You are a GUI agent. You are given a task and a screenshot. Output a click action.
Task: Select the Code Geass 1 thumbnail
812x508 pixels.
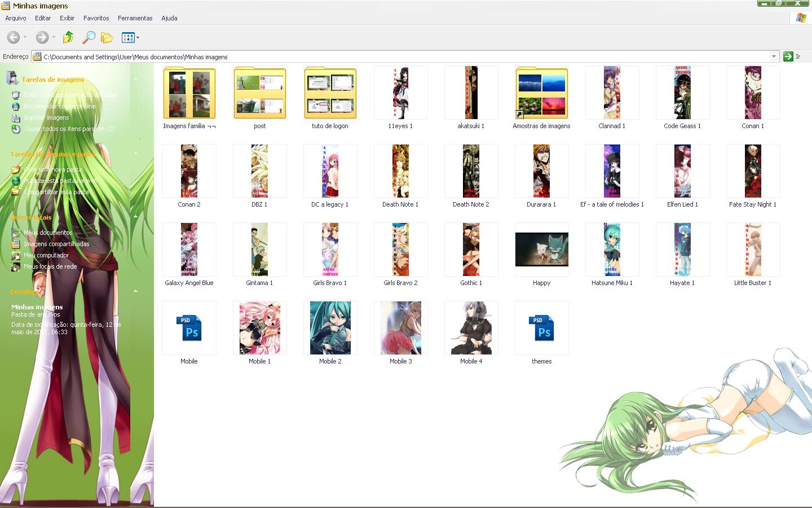coord(682,93)
